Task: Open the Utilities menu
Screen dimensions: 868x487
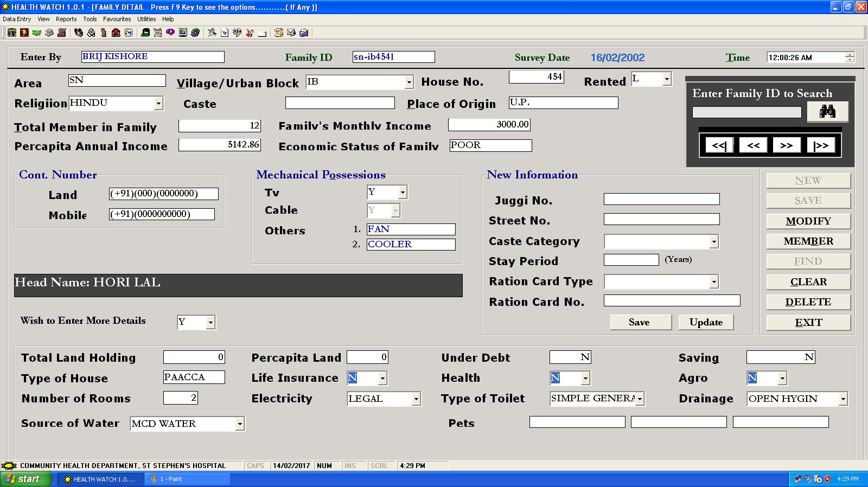Action: [x=146, y=19]
